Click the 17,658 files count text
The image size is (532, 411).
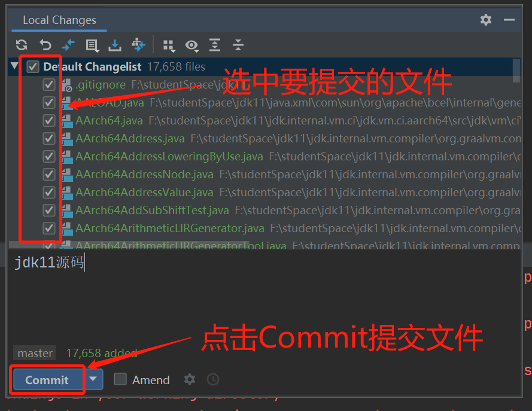(177, 67)
